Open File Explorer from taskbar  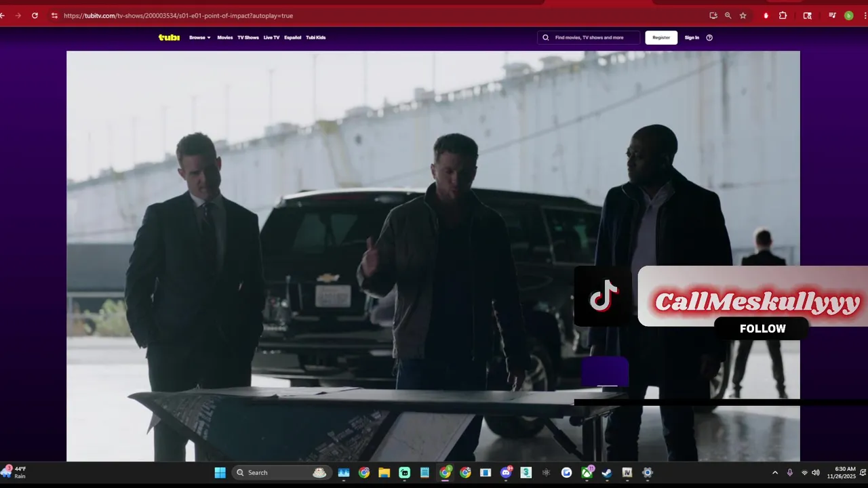click(x=384, y=472)
